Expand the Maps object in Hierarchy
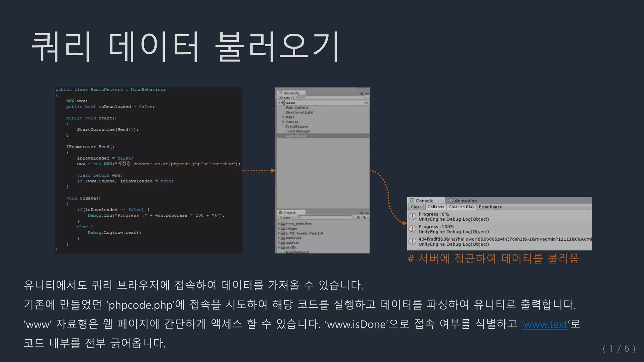 pos(283,117)
